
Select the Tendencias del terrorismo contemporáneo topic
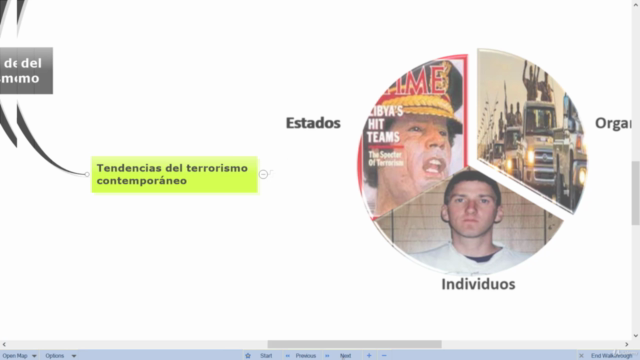tap(175, 174)
